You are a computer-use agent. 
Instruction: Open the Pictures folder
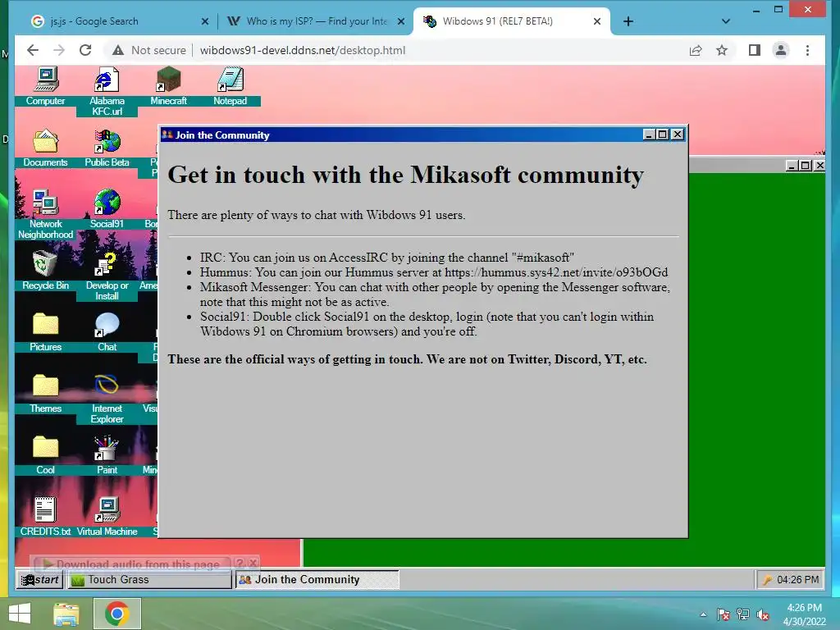46,332
